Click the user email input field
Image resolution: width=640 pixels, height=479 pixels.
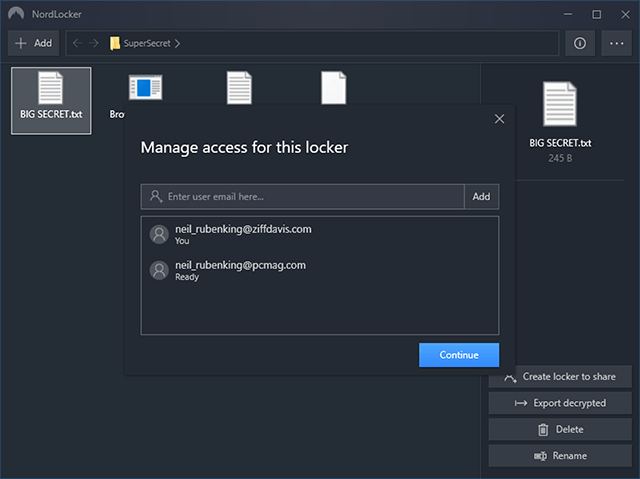click(302, 197)
